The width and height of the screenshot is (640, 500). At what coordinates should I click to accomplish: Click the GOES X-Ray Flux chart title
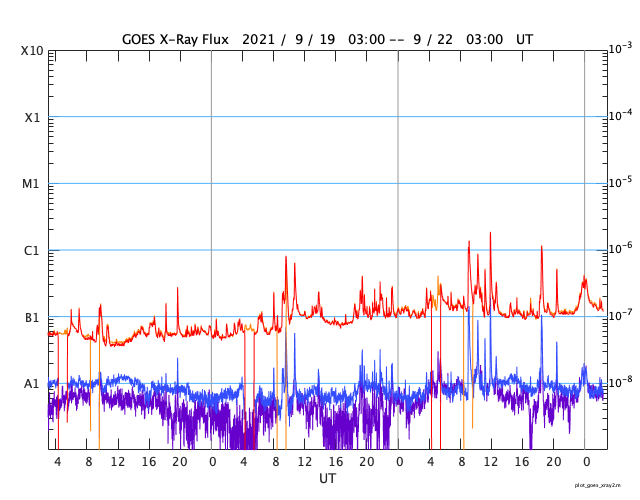click(x=327, y=40)
